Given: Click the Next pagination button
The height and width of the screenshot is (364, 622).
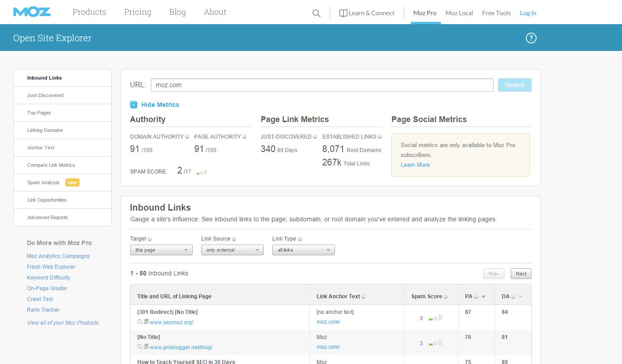Looking at the screenshot, I should click(x=521, y=274).
